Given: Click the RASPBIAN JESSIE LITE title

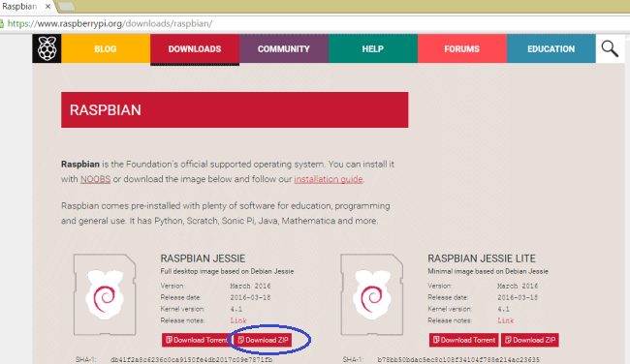Looking at the screenshot, I should (x=482, y=258).
